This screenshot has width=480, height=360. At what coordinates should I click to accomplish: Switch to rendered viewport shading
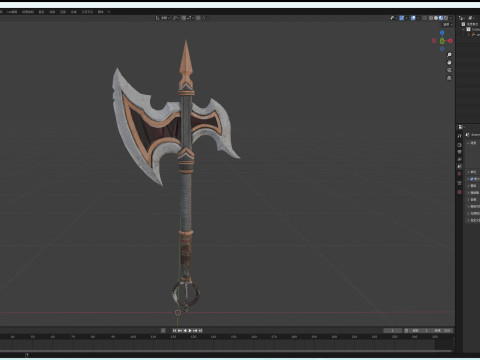446,18
